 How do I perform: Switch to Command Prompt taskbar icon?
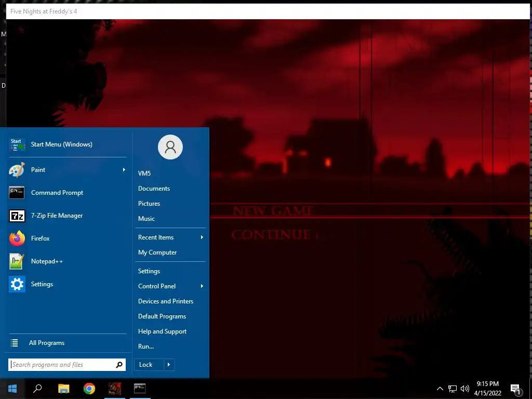[140, 389]
